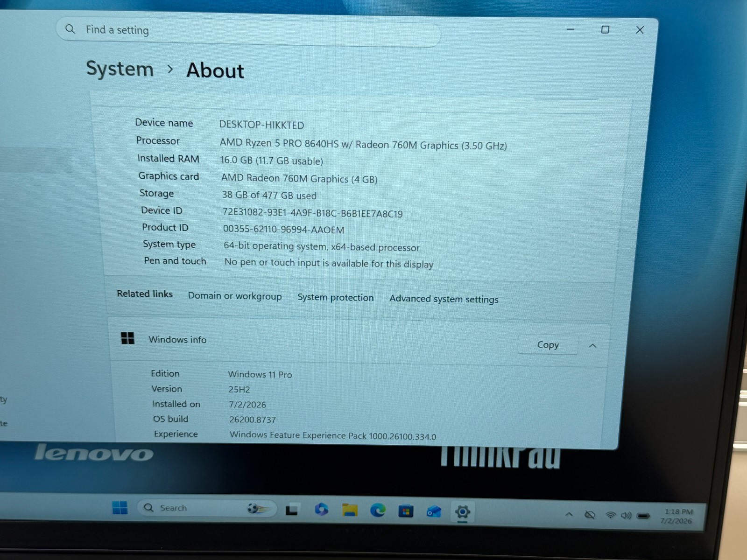The height and width of the screenshot is (560, 747).
Task: Click the taskbar Search box
Action: click(x=207, y=508)
